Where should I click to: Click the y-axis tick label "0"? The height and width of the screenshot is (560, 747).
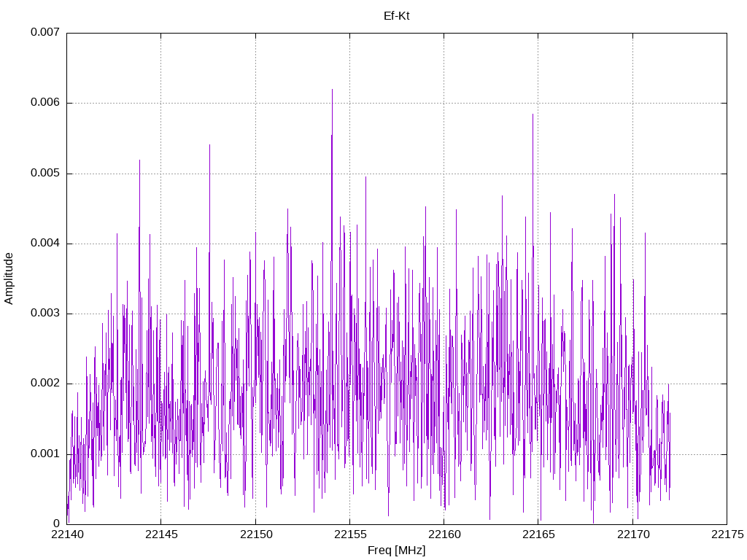click(57, 524)
